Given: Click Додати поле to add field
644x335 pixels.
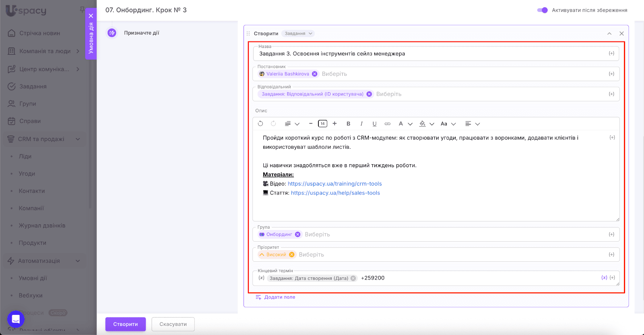Looking at the screenshot, I should (276, 297).
